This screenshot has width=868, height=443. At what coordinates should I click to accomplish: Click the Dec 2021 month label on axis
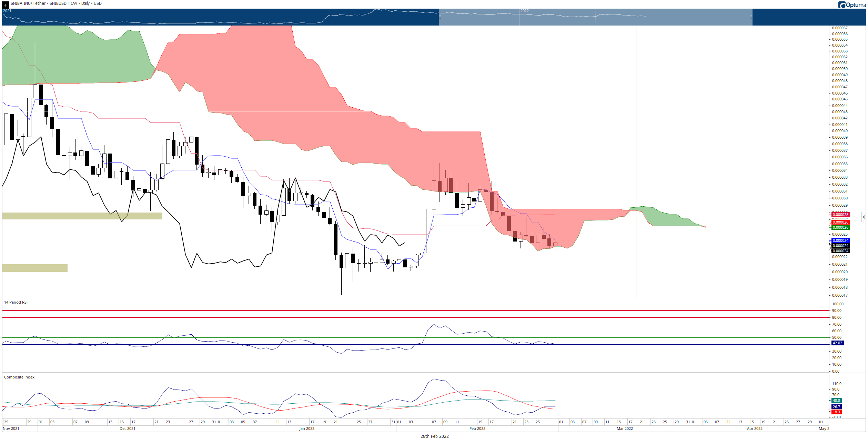[x=127, y=429]
